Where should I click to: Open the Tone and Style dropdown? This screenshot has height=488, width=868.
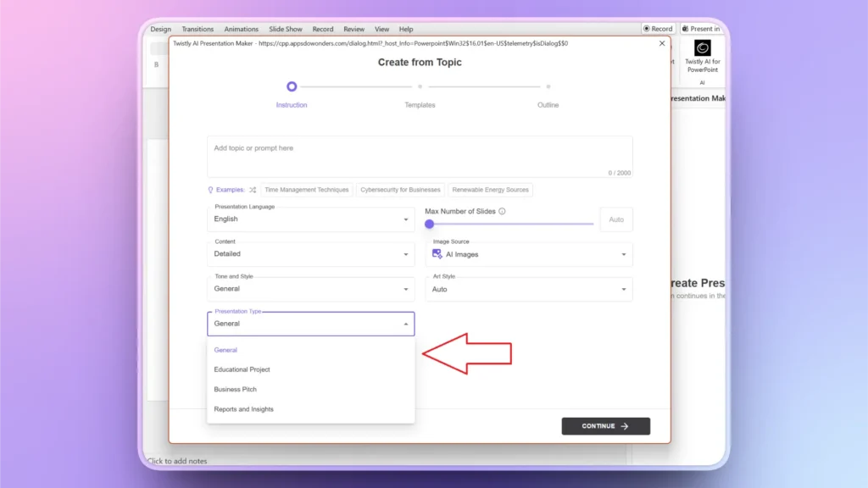point(310,289)
